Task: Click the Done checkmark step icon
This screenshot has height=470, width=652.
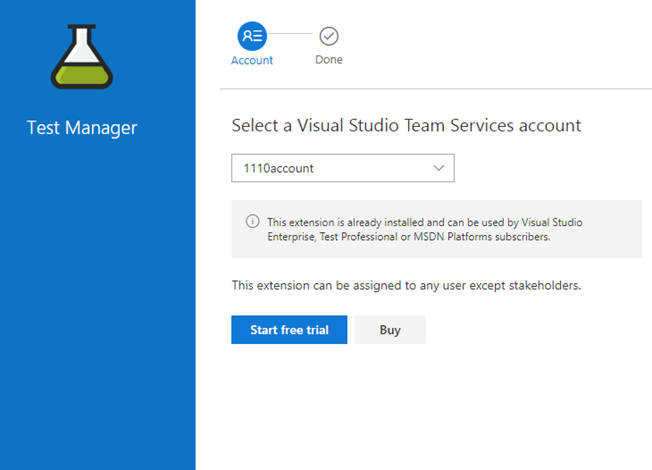Action: pyautogui.click(x=329, y=36)
